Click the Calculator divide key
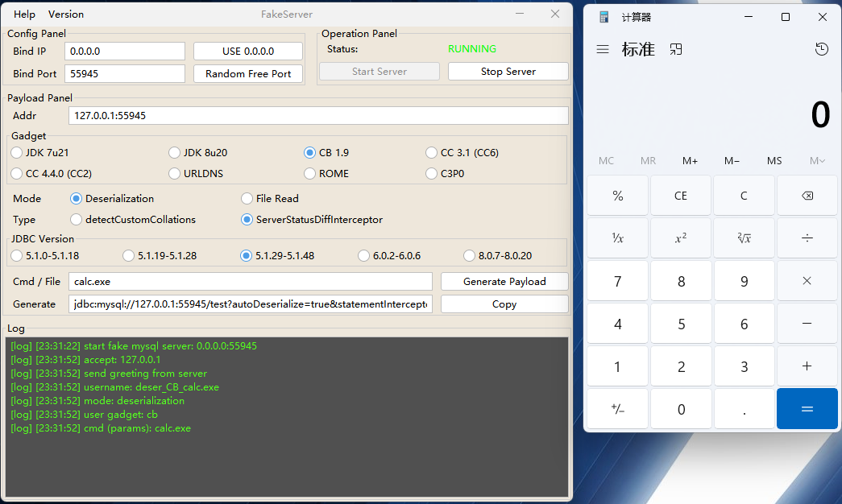842x504 pixels. (x=807, y=238)
